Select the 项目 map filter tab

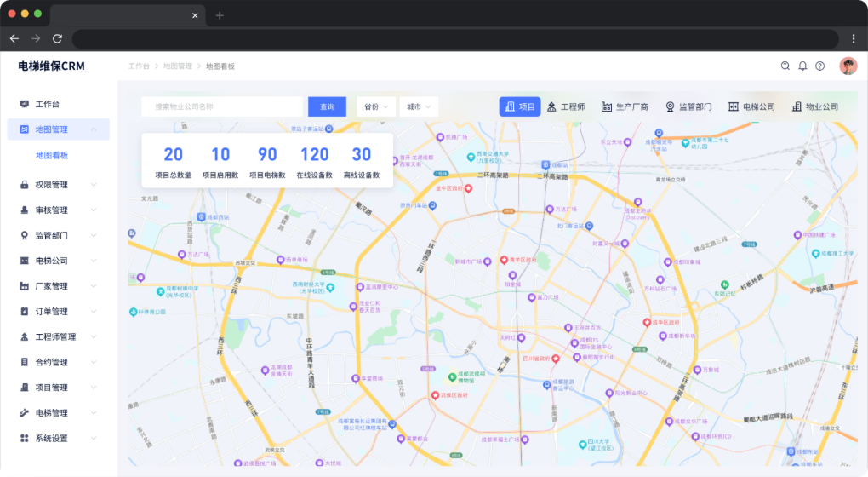click(520, 106)
